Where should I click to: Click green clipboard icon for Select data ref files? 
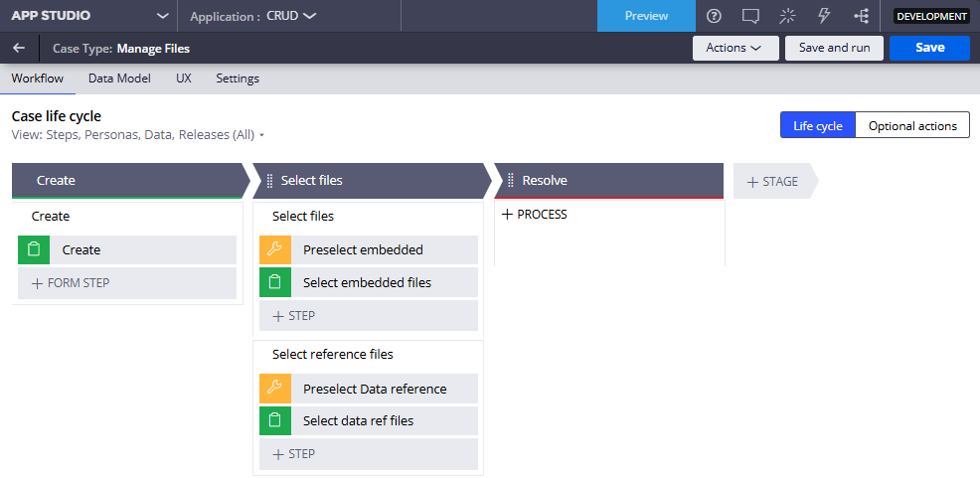coord(275,421)
